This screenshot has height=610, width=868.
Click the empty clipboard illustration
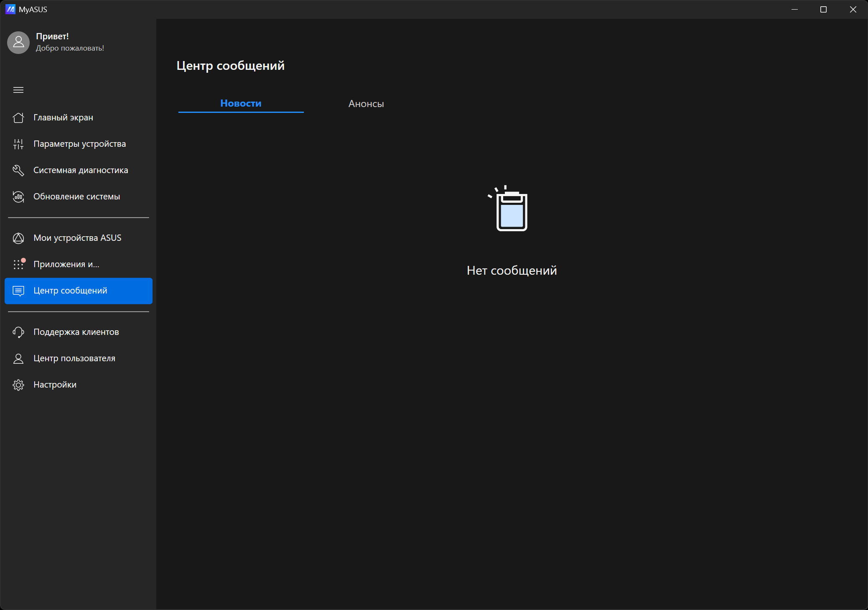pos(511,209)
